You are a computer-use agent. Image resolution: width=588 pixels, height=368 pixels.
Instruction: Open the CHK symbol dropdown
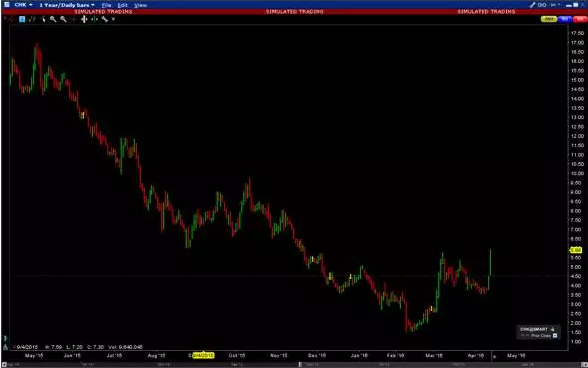pyautogui.click(x=24, y=5)
